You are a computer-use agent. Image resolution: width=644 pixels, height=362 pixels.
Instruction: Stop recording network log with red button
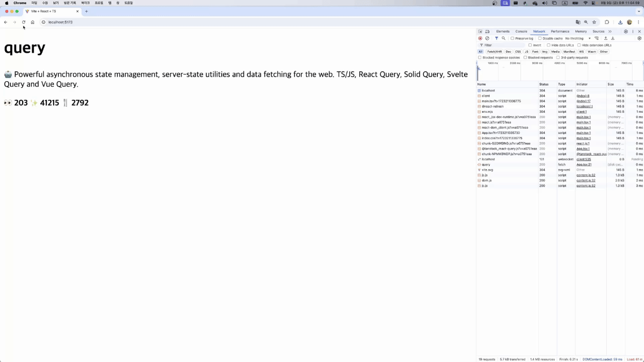click(x=480, y=38)
